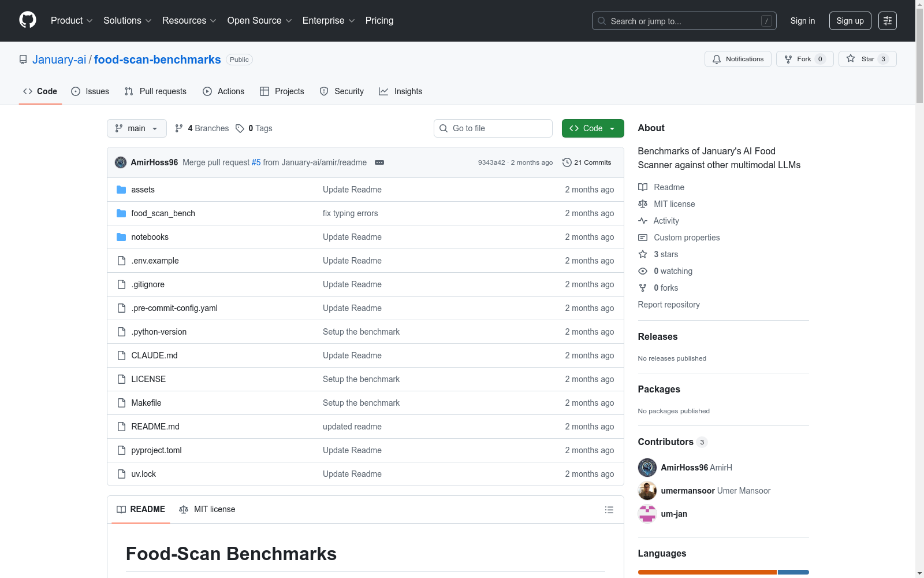Open the command palette icon button
The image size is (924, 578).
point(888,21)
